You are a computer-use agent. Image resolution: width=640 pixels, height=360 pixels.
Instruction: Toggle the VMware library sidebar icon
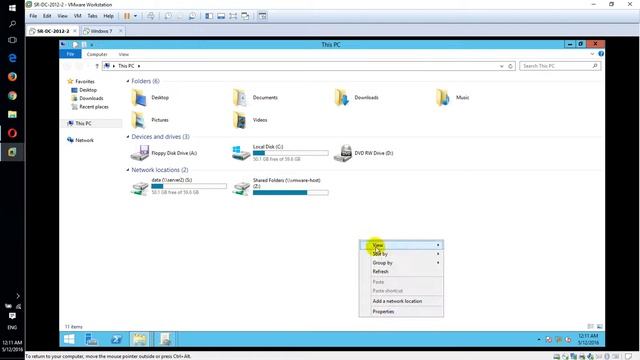209,16
